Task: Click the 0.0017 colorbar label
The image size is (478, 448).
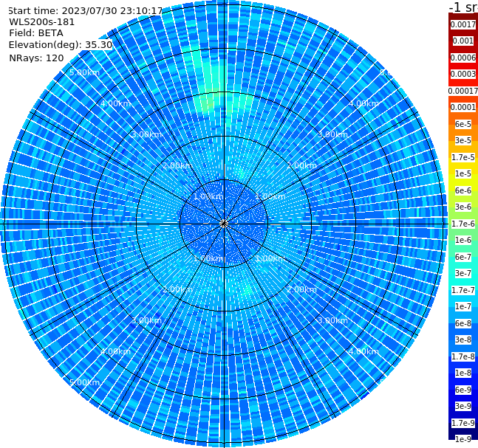Action: [463, 24]
